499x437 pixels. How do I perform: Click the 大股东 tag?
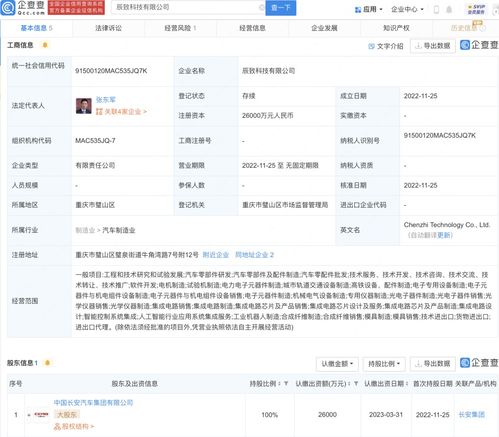coord(67,415)
